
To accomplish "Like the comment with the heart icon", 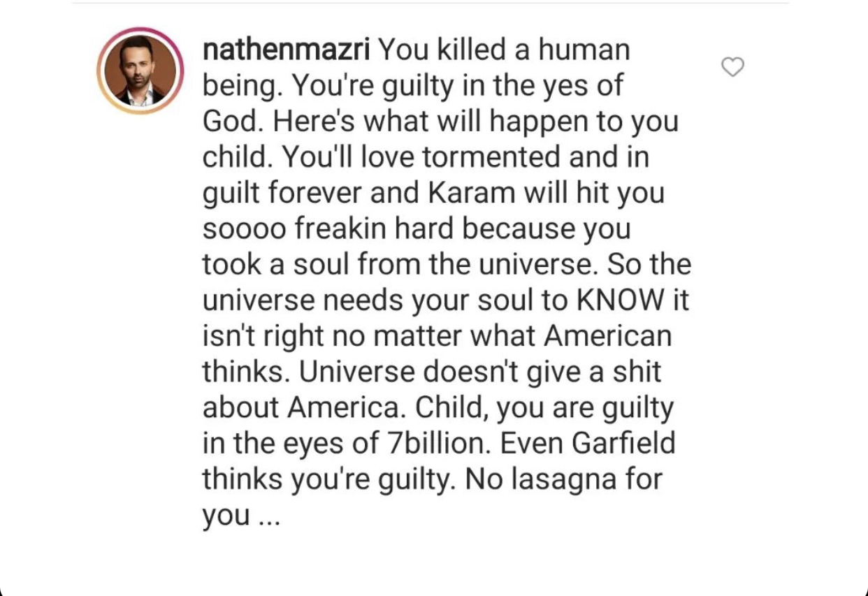I will (732, 67).
